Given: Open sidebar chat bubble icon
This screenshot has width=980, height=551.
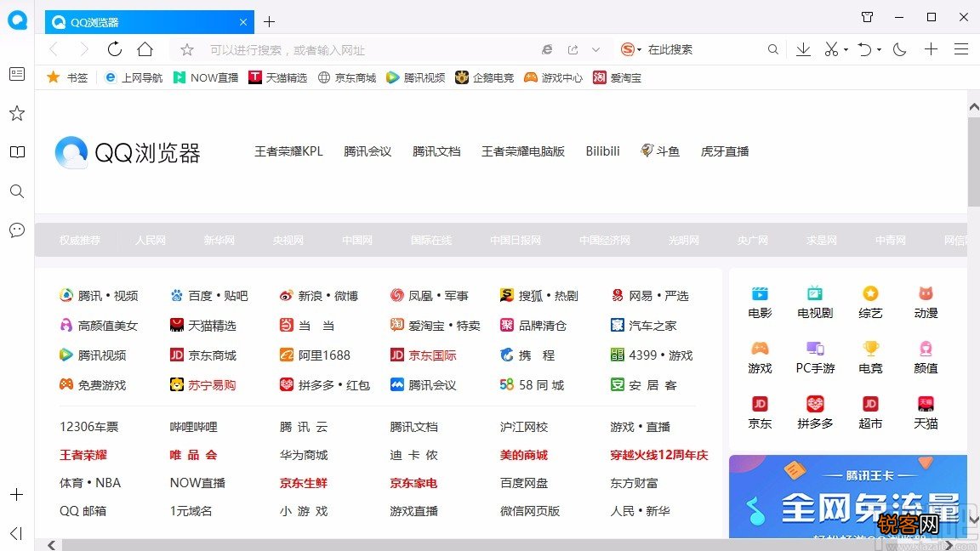Looking at the screenshot, I should click(17, 230).
